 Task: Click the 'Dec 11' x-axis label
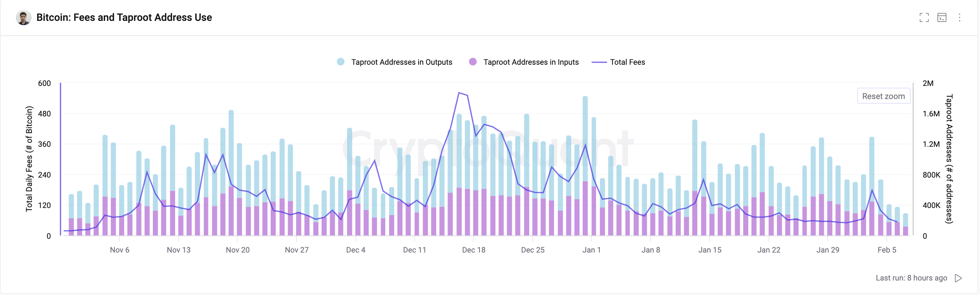coord(415,250)
